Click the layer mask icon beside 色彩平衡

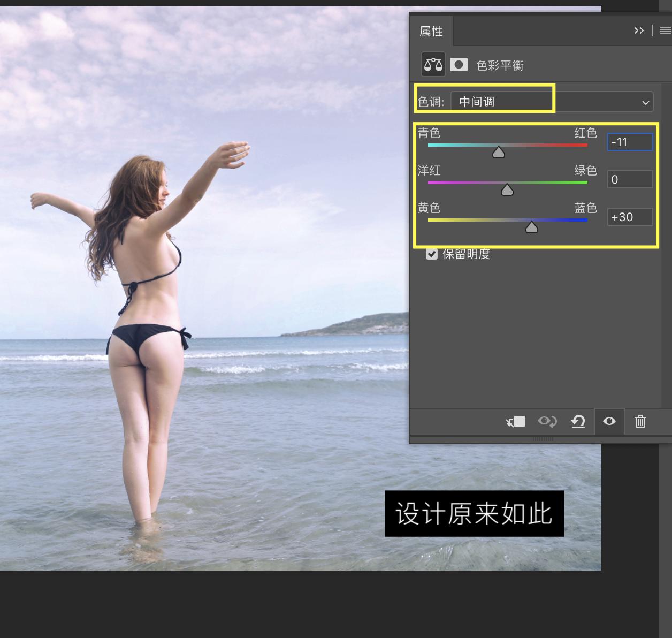(459, 64)
